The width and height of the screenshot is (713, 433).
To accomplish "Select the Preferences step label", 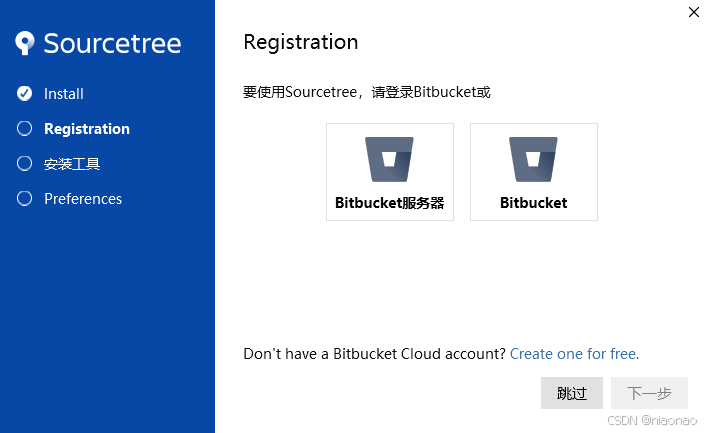I will coord(83,199).
